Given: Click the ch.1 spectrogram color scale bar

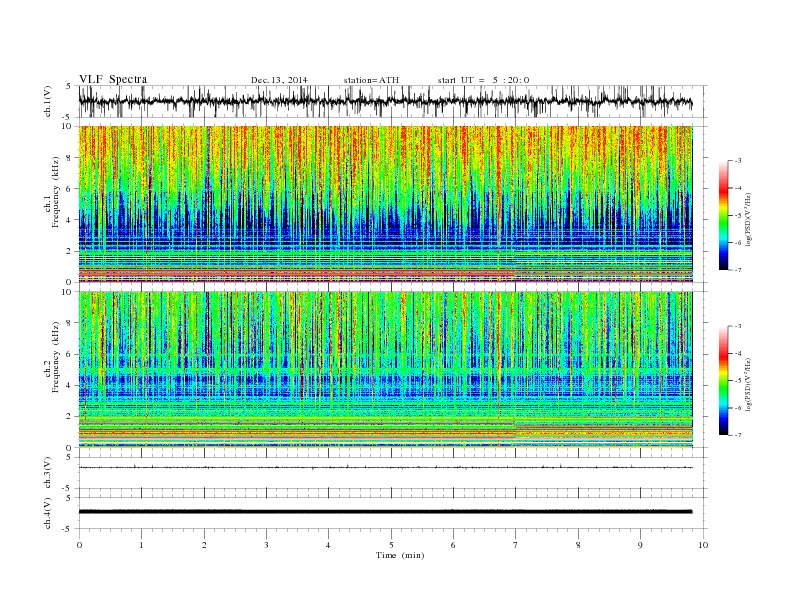Looking at the screenshot, I should pyautogui.click(x=723, y=215).
